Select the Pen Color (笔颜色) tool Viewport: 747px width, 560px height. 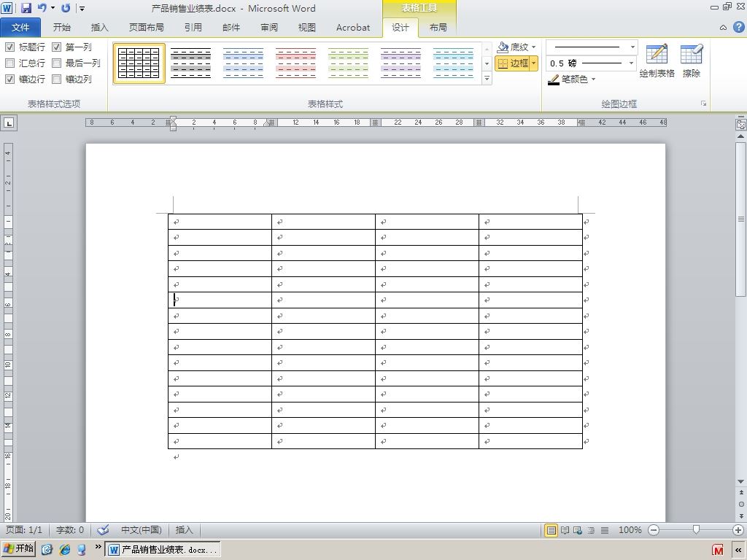pos(568,79)
